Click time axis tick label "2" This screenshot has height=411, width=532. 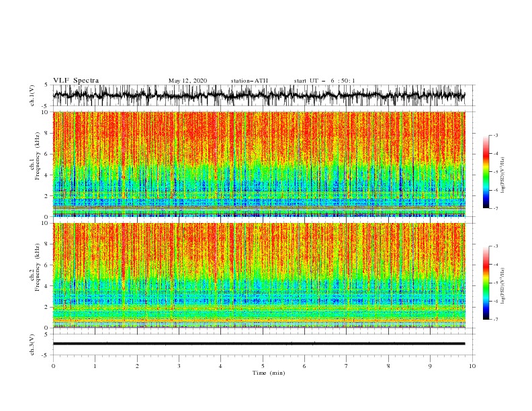point(137,366)
